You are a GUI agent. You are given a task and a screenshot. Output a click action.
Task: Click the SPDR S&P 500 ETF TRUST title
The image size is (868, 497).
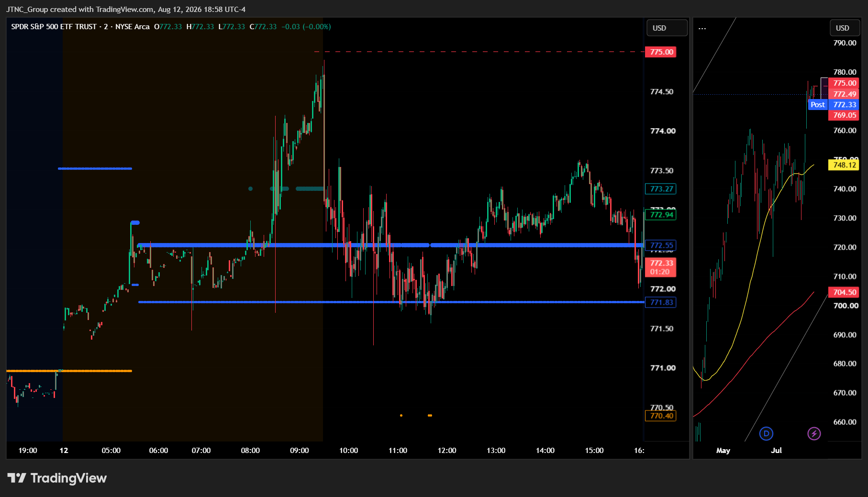click(x=54, y=27)
